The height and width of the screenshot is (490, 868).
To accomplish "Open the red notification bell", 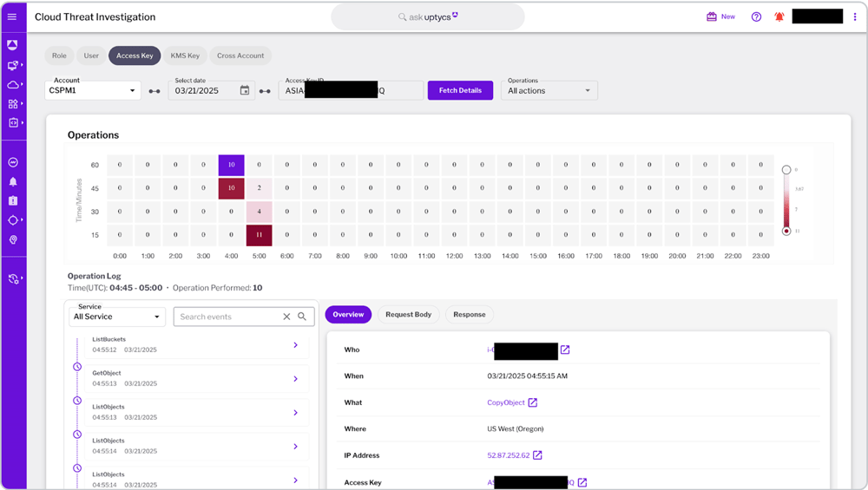I will click(779, 16).
